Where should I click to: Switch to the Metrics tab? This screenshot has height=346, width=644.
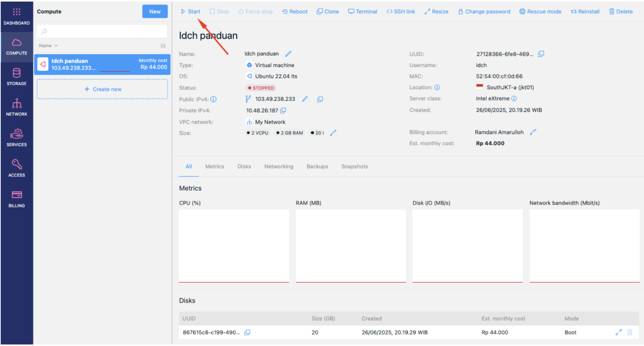[215, 167]
